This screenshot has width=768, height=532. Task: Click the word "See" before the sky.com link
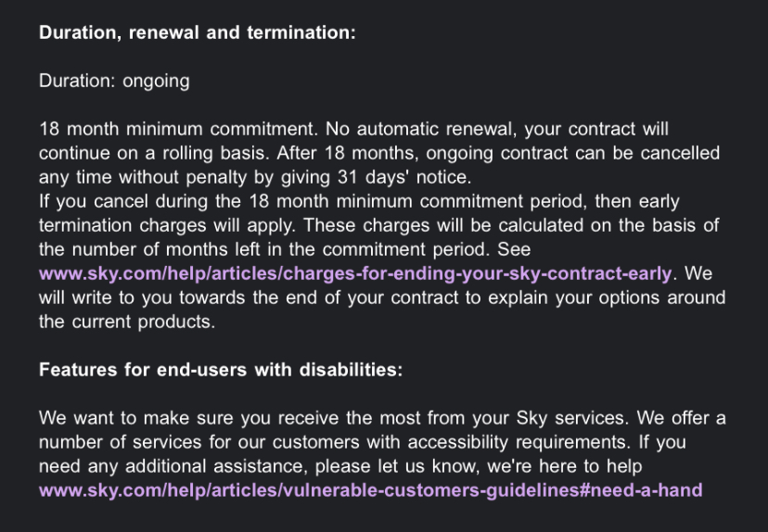tap(514, 249)
